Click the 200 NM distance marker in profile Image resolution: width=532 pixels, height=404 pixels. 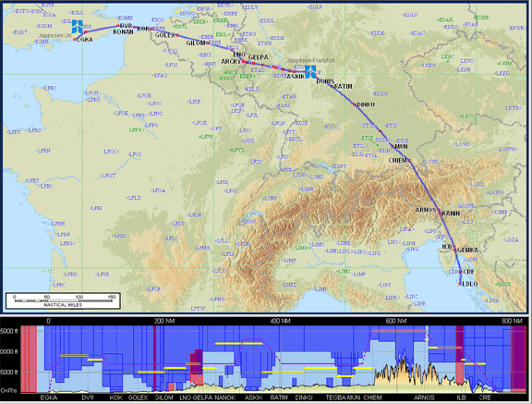pos(164,321)
